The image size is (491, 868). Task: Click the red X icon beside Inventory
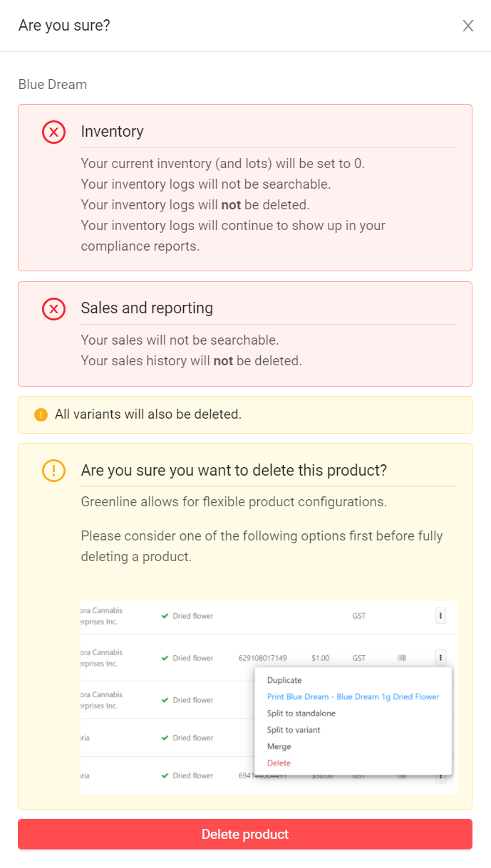(53, 132)
